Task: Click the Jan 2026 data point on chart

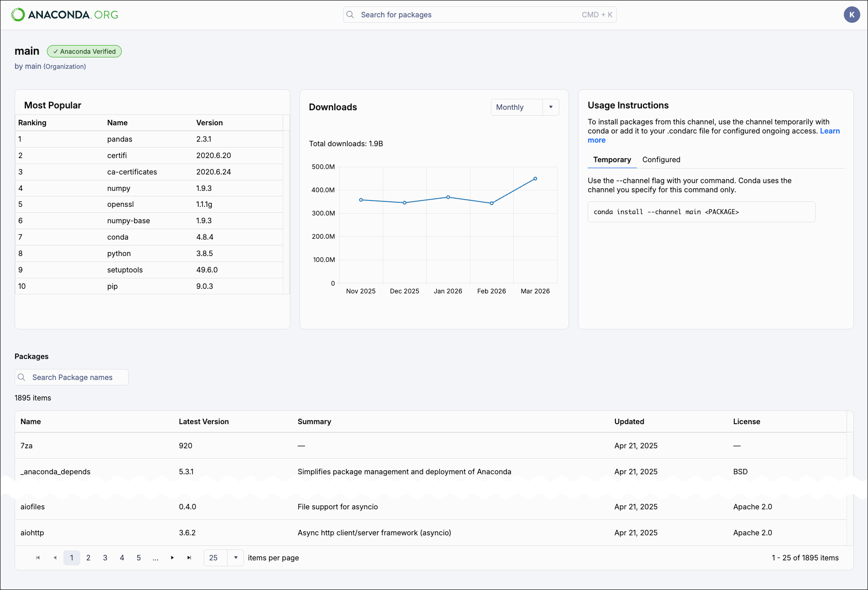Action: [x=448, y=197]
